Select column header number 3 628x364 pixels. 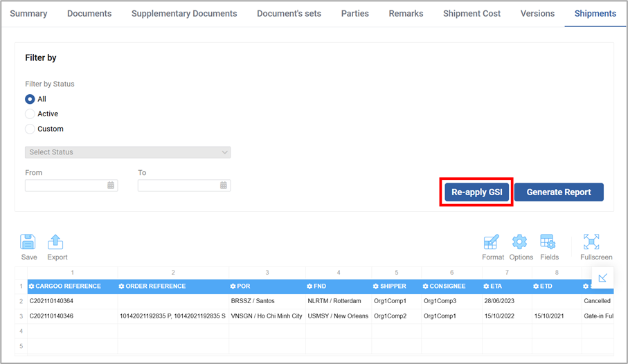point(267,273)
